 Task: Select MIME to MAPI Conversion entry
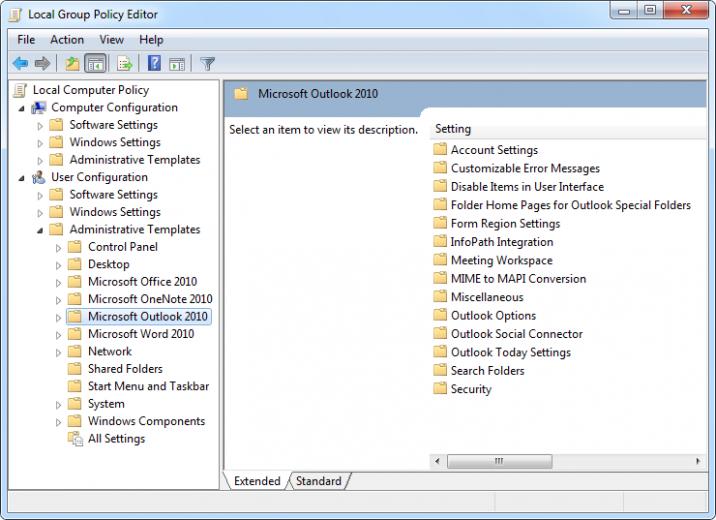click(518, 278)
